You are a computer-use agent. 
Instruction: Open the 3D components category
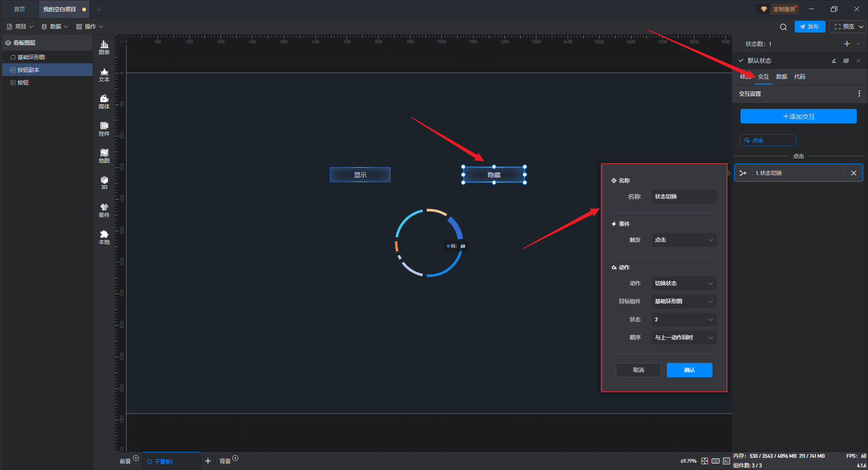(x=104, y=183)
